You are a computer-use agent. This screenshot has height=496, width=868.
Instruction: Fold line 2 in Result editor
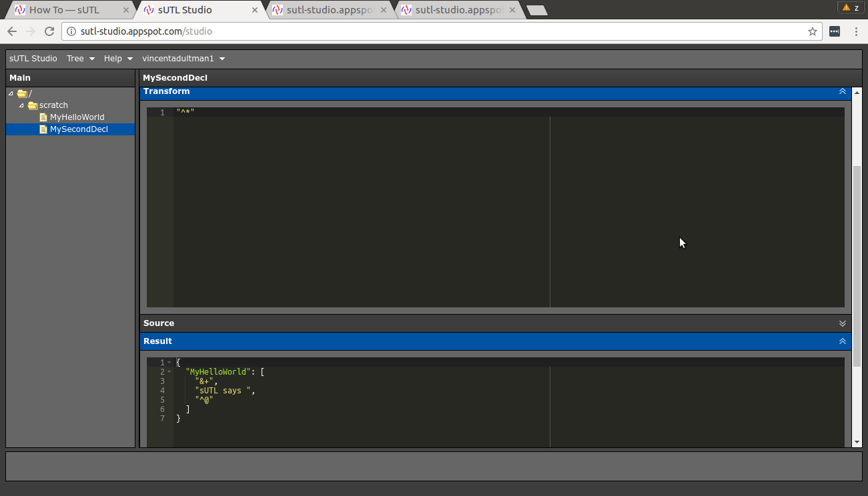[169, 372]
